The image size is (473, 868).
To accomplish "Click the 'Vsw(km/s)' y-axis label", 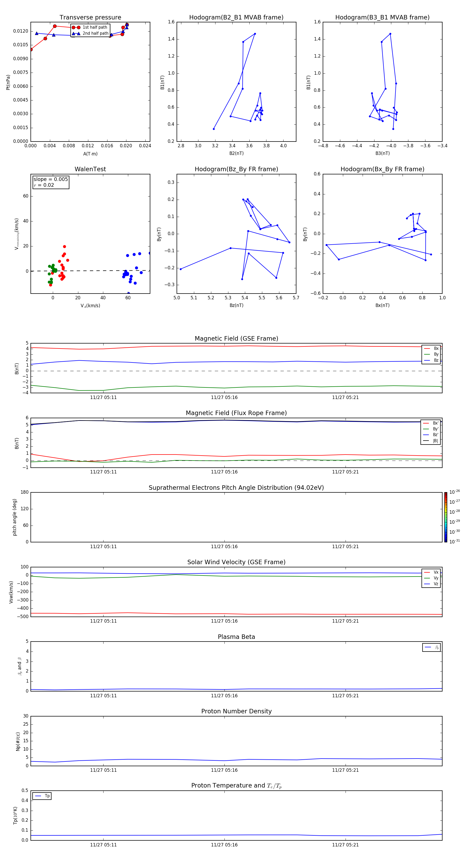I will point(11,592).
